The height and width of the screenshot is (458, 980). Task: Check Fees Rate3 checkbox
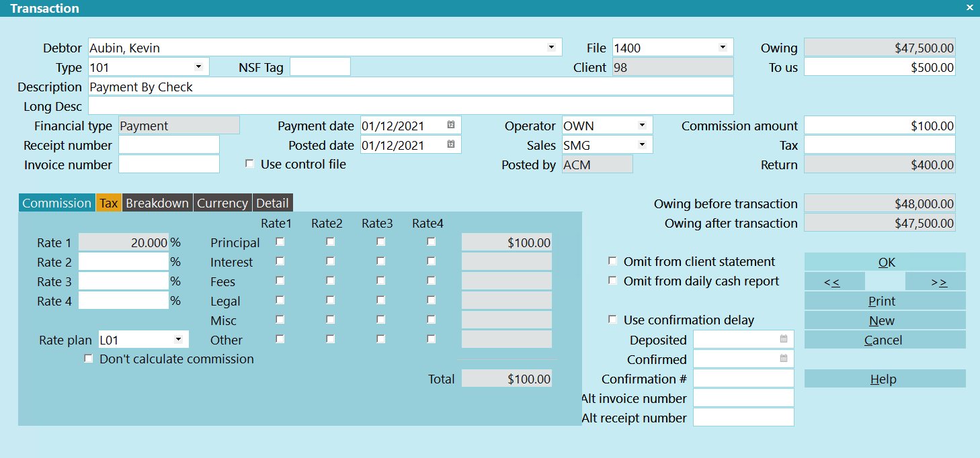[381, 281]
